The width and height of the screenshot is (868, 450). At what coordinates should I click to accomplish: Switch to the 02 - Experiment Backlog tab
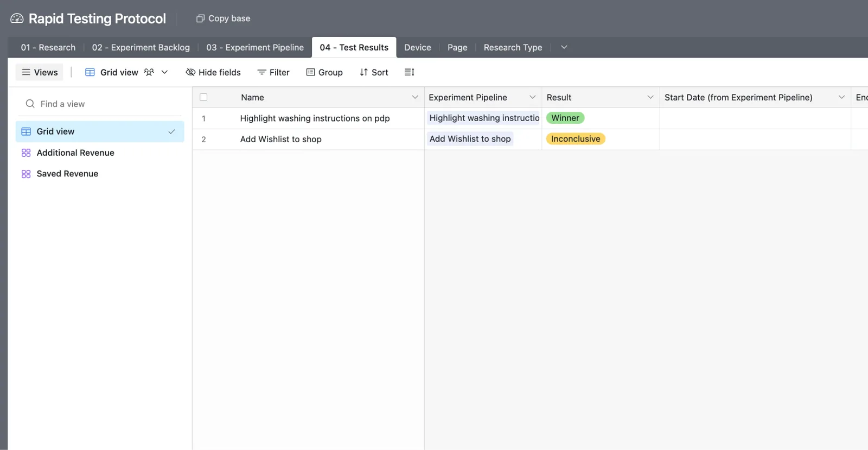coord(141,47)
